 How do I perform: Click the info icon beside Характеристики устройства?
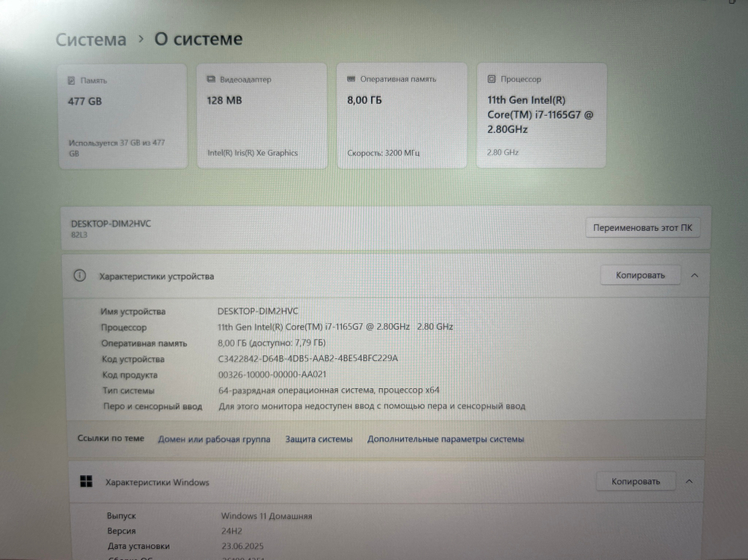[80, 275]
